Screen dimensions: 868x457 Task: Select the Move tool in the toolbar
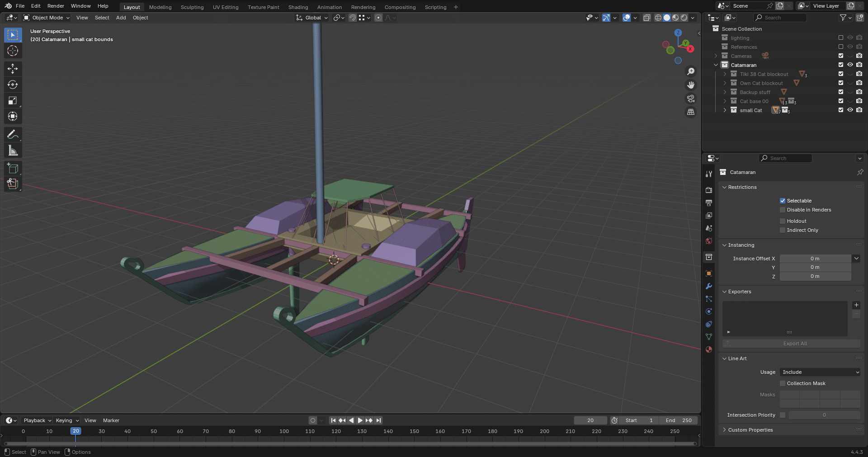(x=13, y=69)
